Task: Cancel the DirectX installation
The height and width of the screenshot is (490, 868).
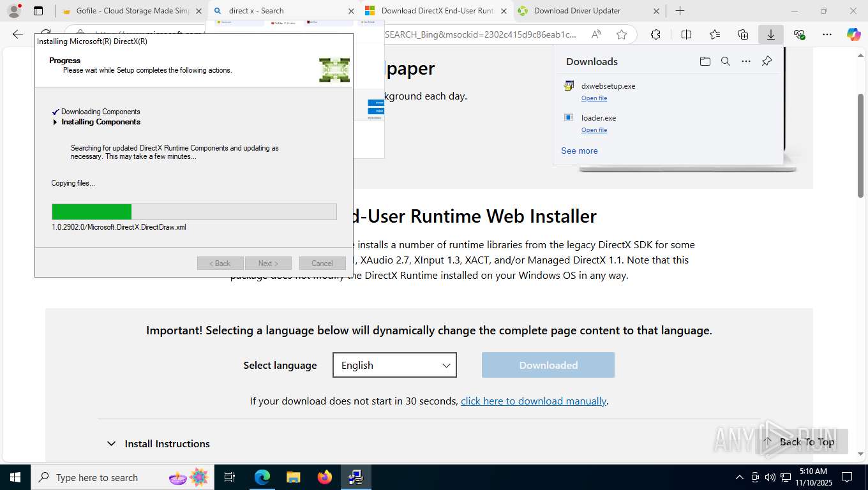Action: coord(322,264)
